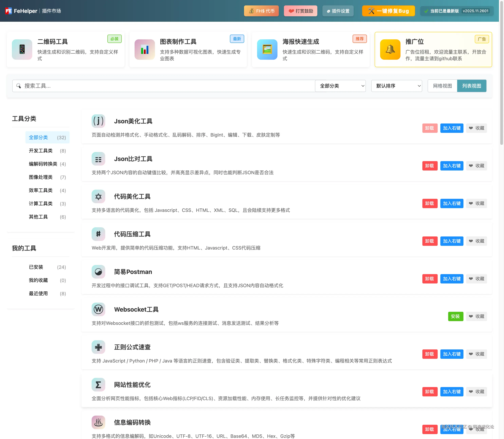Click the Websocket工具 W icon

[x=98, y=309]
